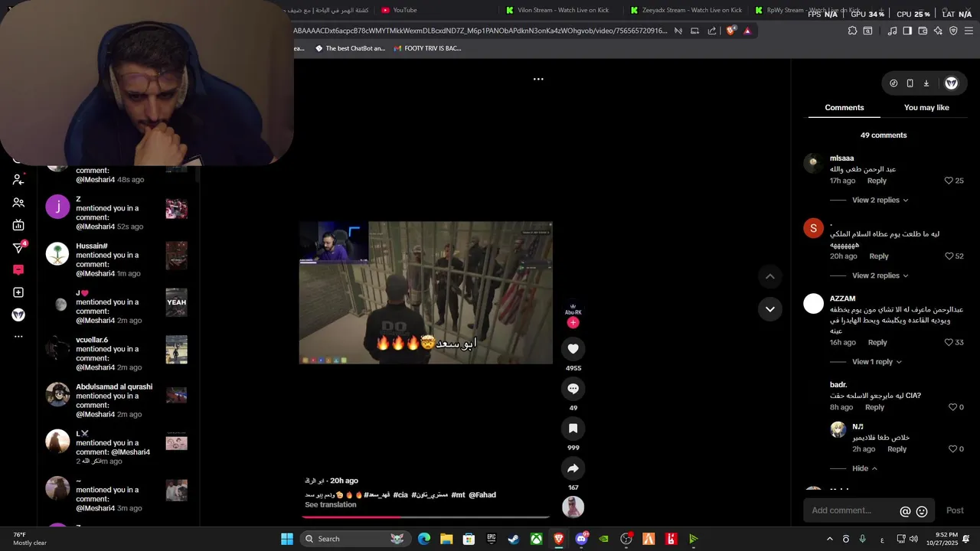The image size is (980, 551).
Task: Open Upload plus icon in sidebar
Action: (18, 292)
